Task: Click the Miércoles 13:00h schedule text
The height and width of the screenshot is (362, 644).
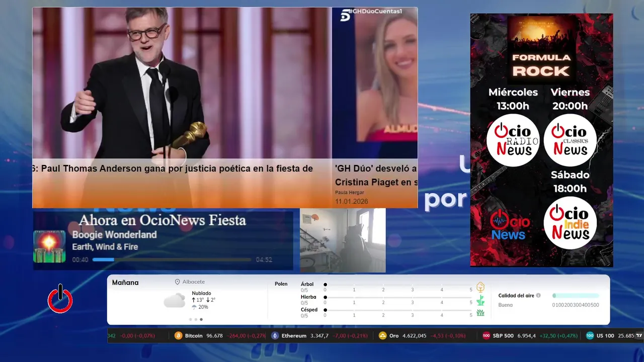Action: click(513, 99)
